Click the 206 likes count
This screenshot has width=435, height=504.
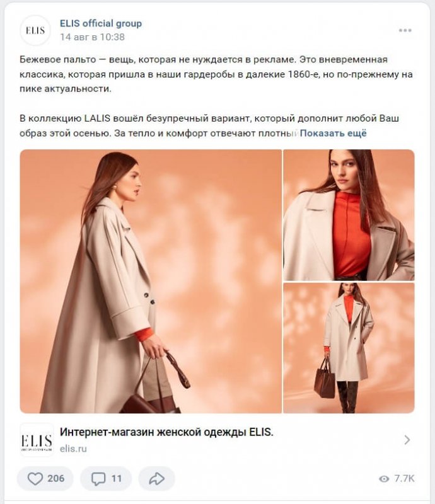[56, 479]
